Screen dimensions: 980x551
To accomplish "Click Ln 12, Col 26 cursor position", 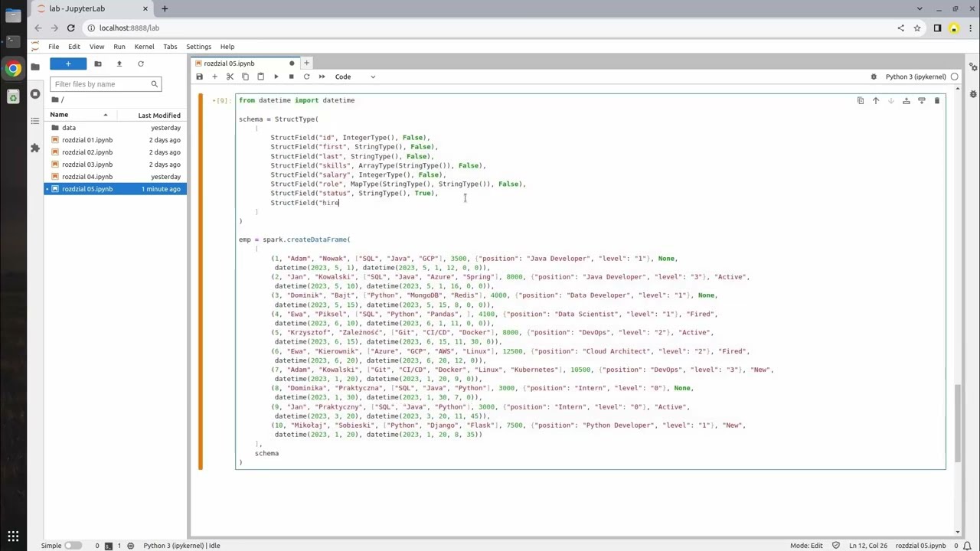I will tap(867, 546).
